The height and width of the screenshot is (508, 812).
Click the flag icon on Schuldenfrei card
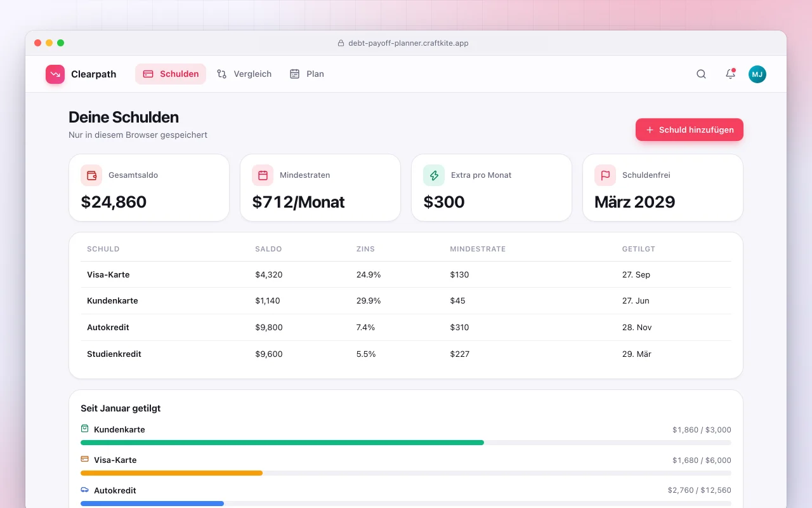605,175
